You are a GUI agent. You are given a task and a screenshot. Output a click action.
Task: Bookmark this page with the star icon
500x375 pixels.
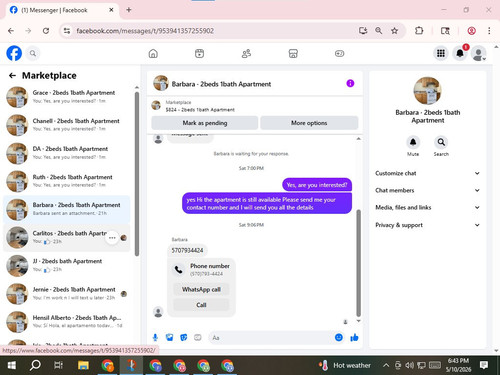[x=394, y=31]
